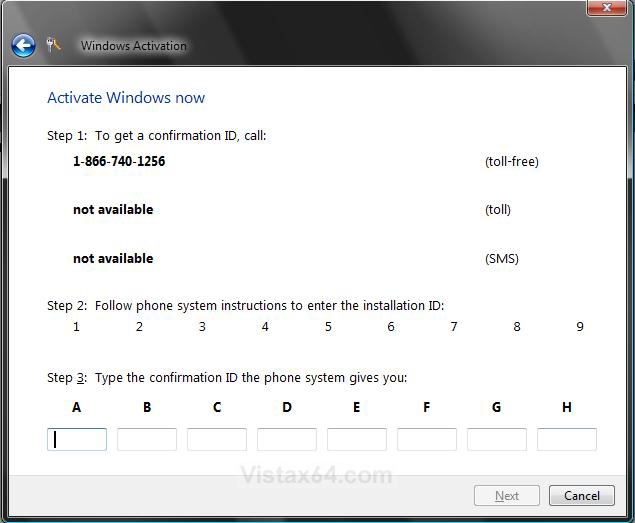Click Step 3 confirmation ID instruction
Viewport: 635px width, 523px height.
tap(227, 378)
